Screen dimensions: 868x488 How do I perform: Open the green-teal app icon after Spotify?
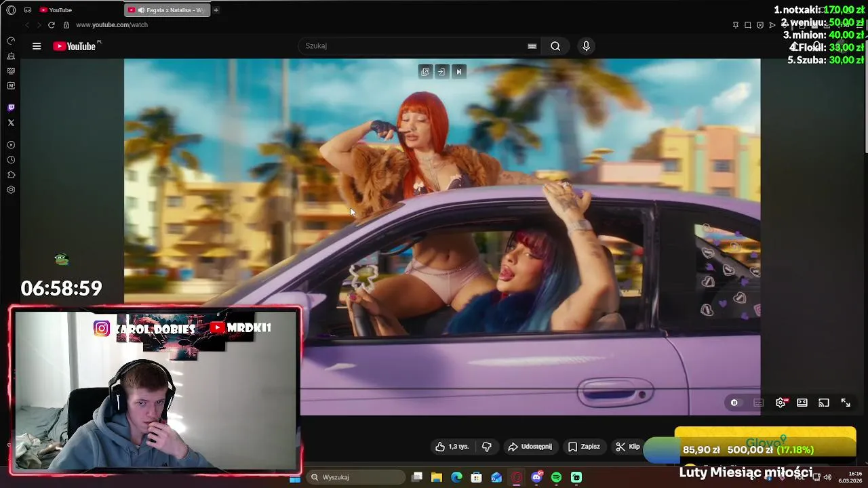[x=576, y=478]
